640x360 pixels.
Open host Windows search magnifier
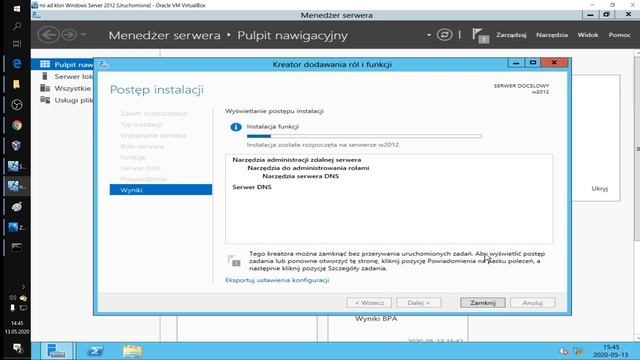tap(17, 26)
